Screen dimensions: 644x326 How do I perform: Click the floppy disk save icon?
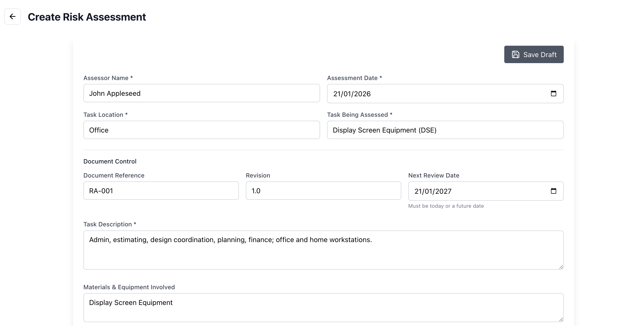tap(516, 54)
